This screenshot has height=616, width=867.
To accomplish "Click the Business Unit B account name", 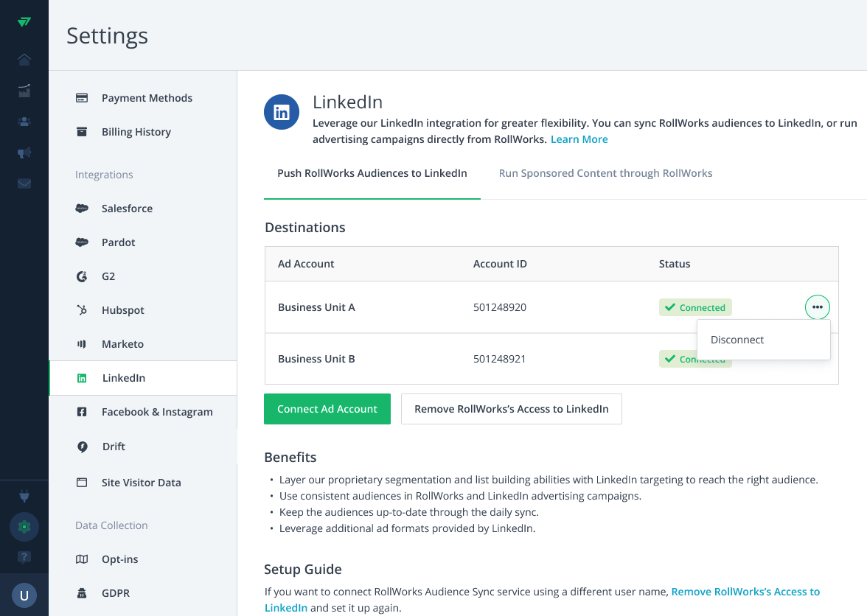I will pos(316,359).
